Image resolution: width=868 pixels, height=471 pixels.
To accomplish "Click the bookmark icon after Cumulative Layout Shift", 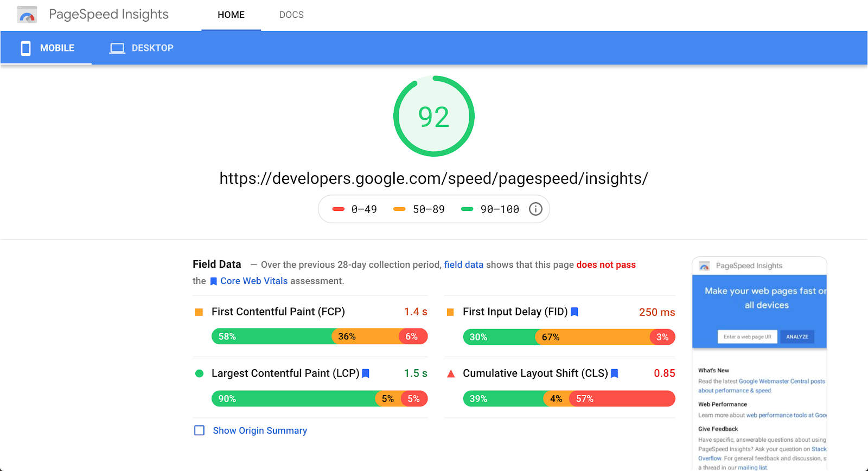I will [615, 373].
